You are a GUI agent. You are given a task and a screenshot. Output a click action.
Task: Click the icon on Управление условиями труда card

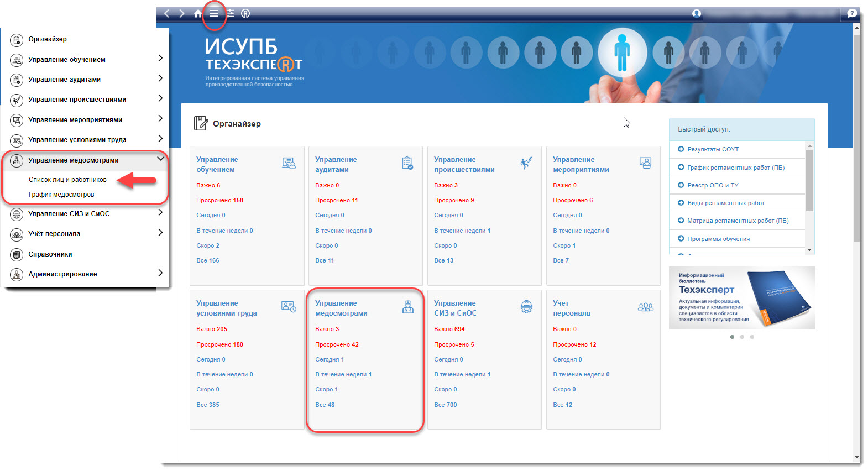click(289, 306)
